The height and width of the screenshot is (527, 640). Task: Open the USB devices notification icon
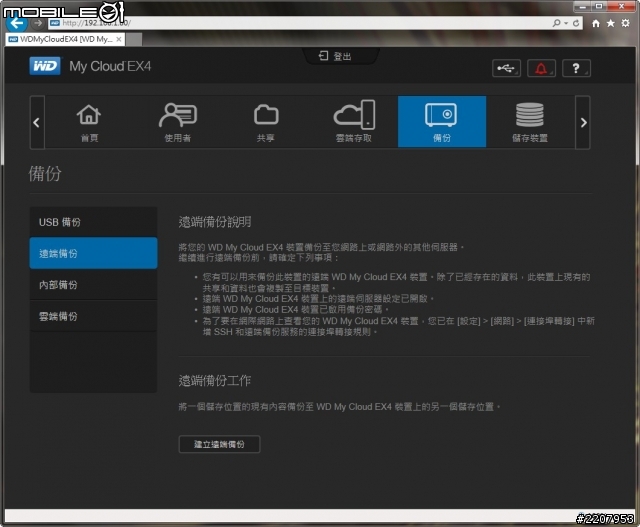(x=506, y=68)
